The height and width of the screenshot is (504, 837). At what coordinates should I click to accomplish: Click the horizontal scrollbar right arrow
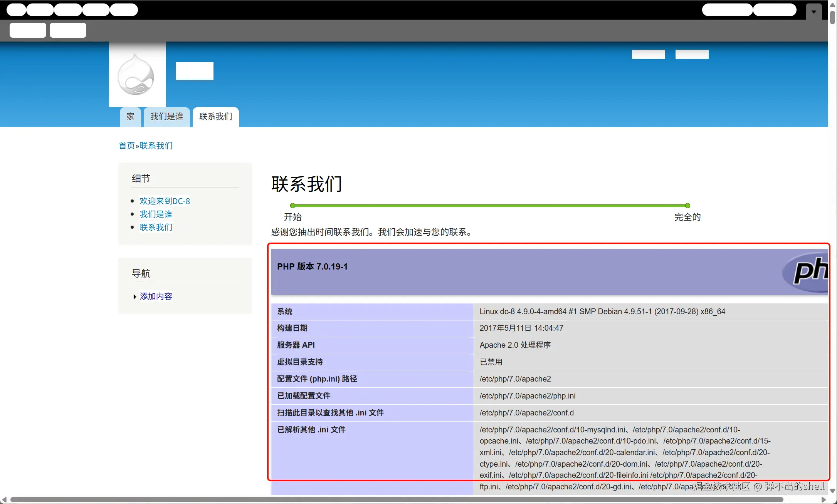824,500
